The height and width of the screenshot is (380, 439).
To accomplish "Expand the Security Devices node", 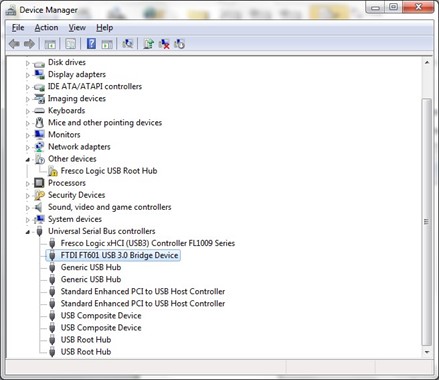I will (x=28, y=196).
